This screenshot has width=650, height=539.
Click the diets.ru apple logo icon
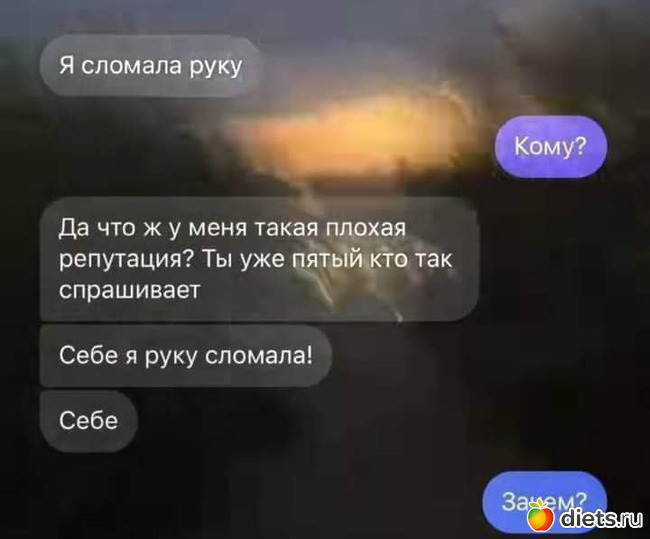coord(540,515)
